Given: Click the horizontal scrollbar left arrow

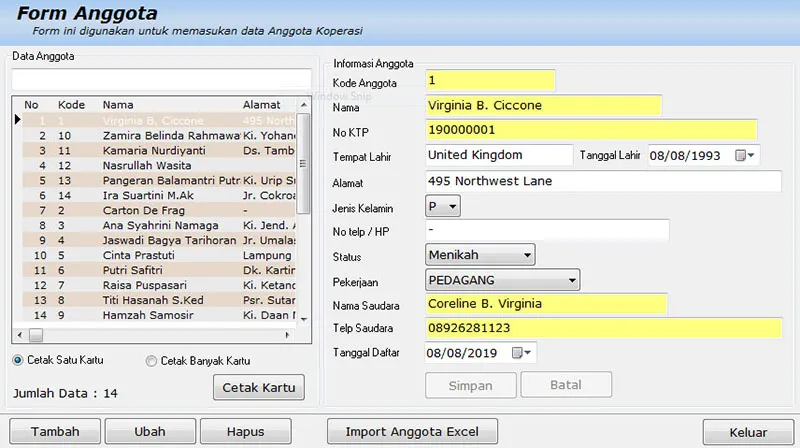Looking at the screenshot, I should pyautogui.click(x=19, y=335).
